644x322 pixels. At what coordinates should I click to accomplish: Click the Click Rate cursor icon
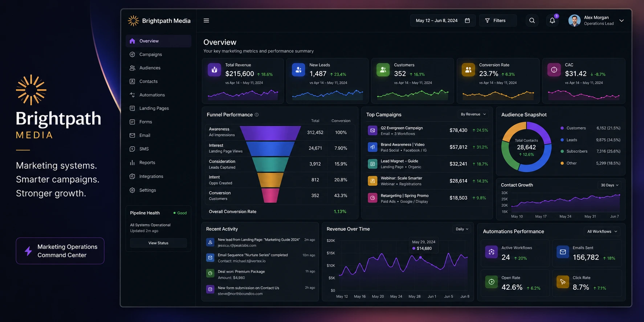563,282
